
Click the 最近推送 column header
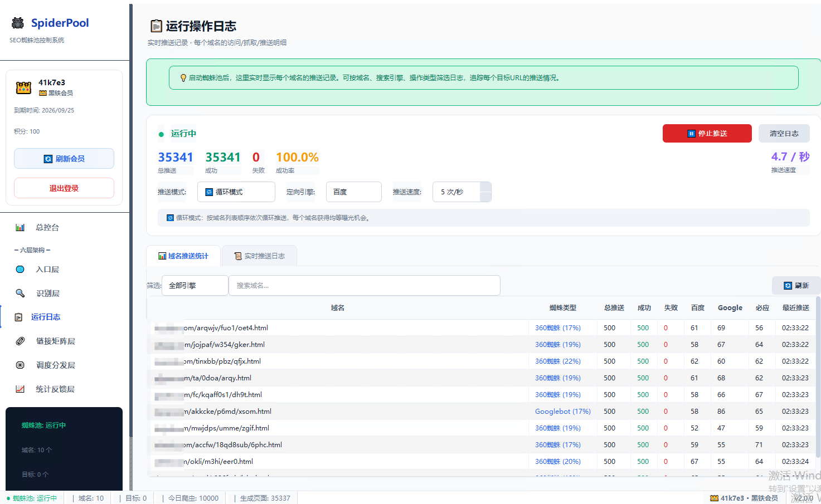[x=796, y=308]
